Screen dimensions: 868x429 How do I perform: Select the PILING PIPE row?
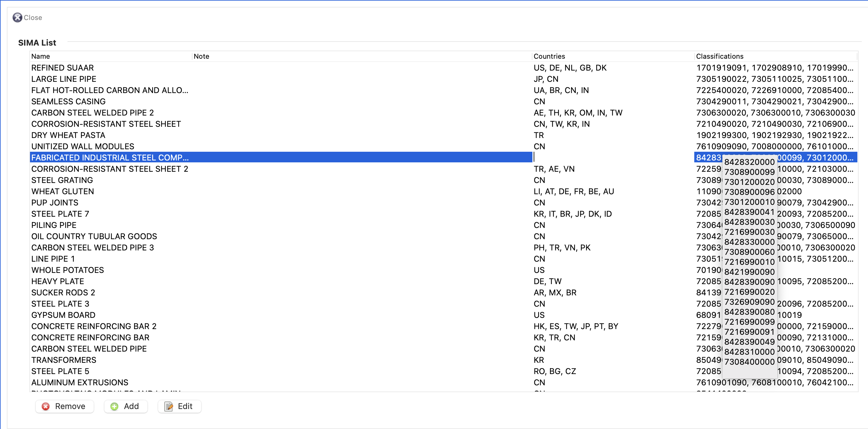[x=443, y=225]
